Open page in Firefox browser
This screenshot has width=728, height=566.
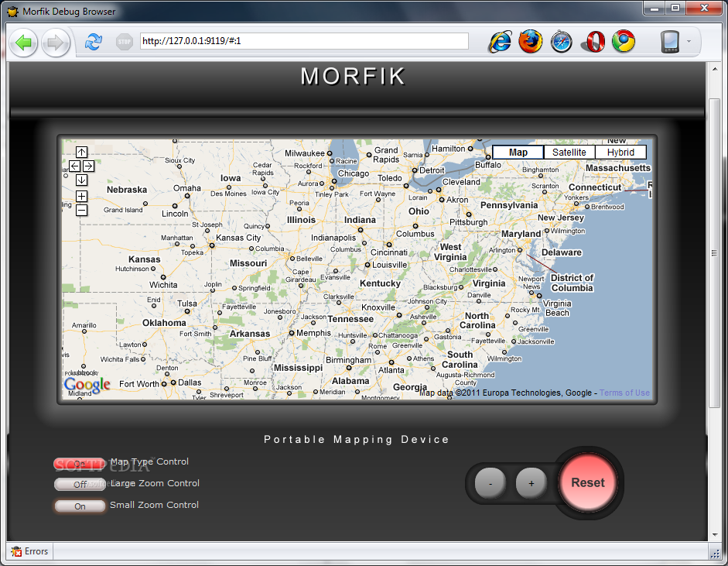point(531,41)
